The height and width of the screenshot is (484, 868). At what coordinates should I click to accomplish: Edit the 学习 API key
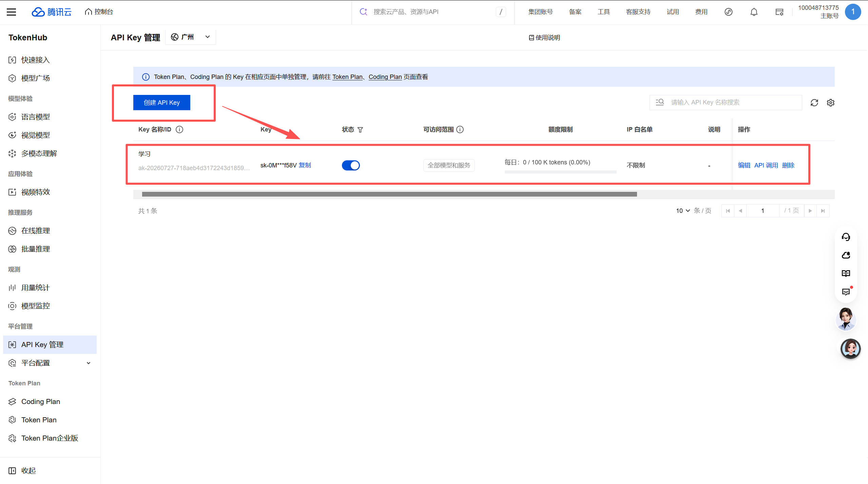(x=744, y=165)
